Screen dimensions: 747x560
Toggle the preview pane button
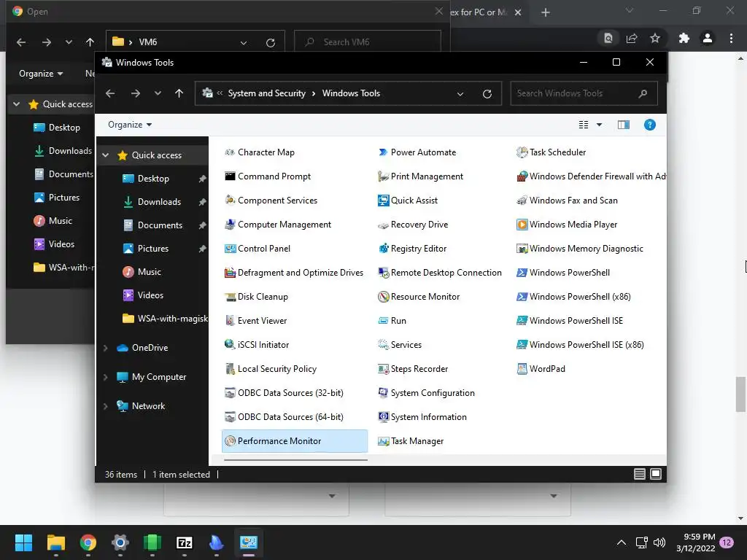click(x=624, y=125)
